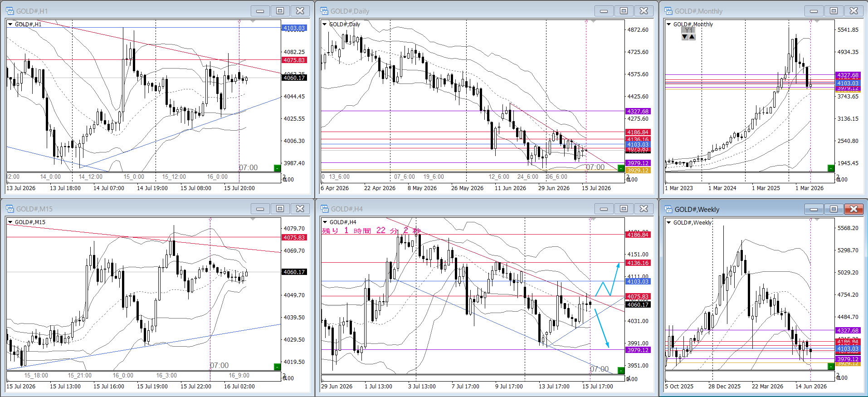
Task: Expand the triangle beside GOLD#,Daily chart label
Action: [x=325, y=24]
